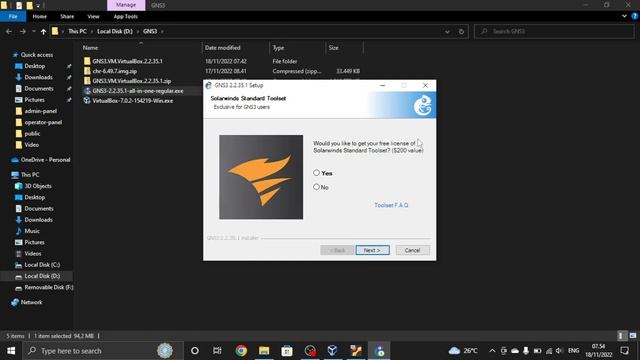Click Cancel in the GNS3 Setup dialog
Image resolution: width=640 pixels, height=360 pixels.
[x=412, y=250]
